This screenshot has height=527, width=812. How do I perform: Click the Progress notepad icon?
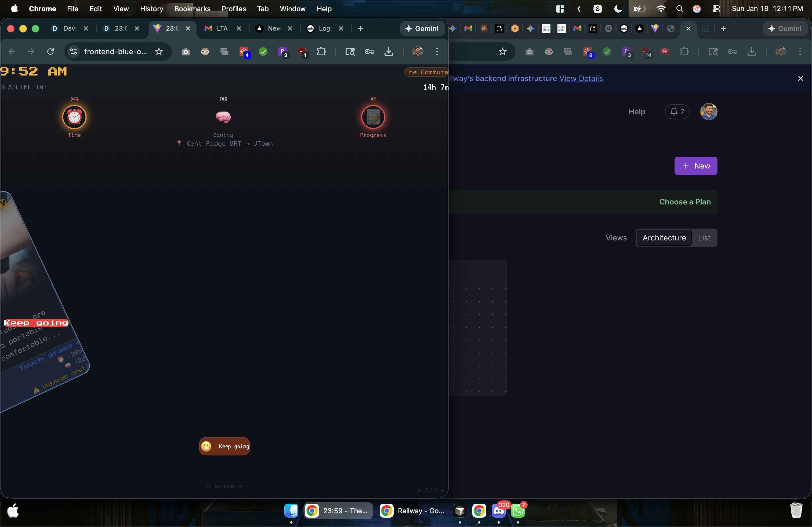373,117
